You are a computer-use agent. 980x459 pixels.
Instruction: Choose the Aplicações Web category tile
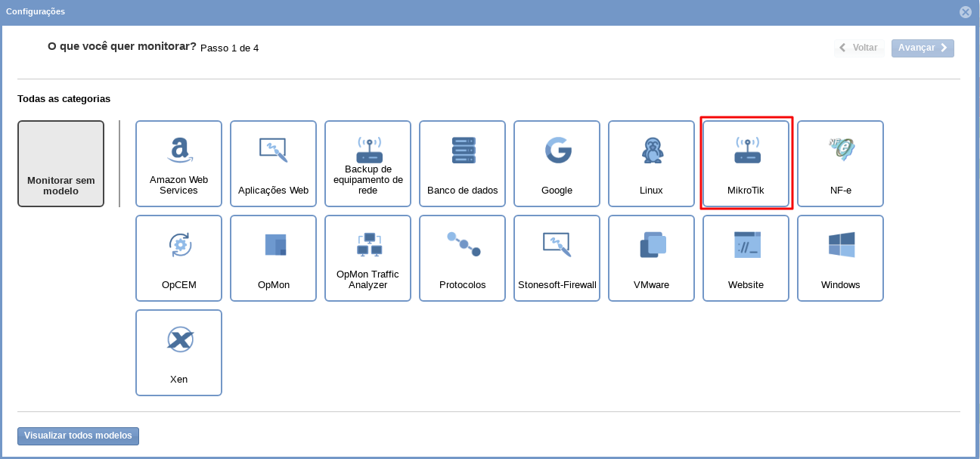tap(273, 163)
